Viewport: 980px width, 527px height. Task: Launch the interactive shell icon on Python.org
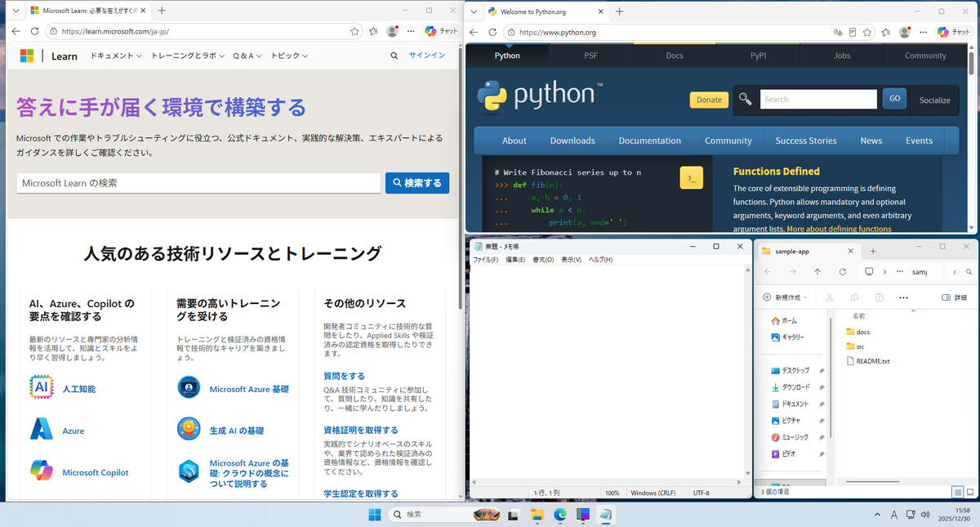coord(691,177)
